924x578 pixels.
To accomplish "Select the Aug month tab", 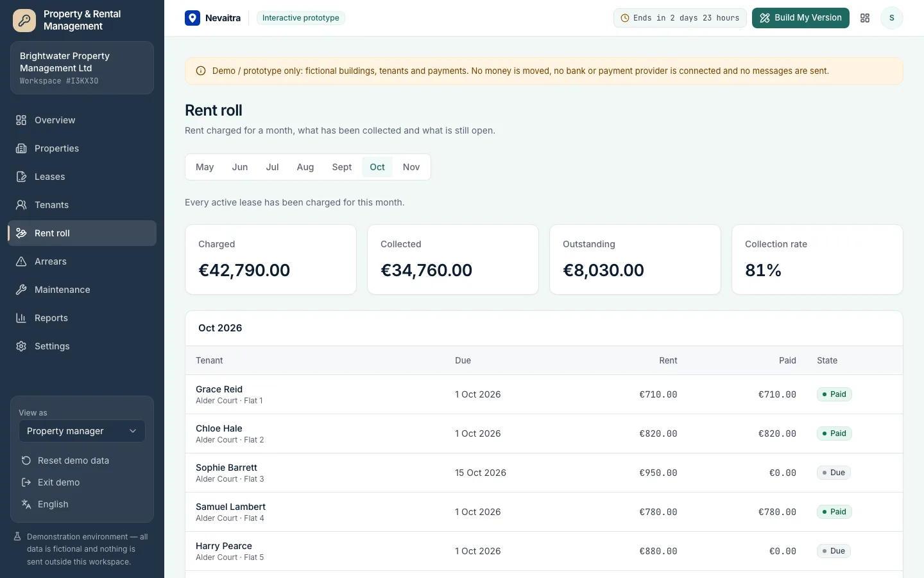I will [x=305, y=167].
